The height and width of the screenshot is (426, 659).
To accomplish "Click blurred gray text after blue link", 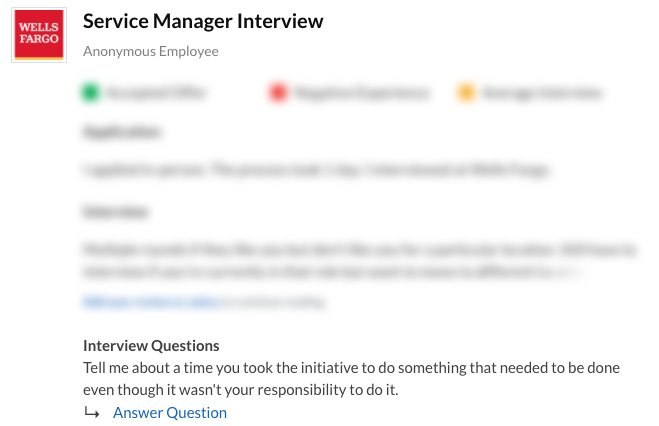I will click(x=274, y=302).
